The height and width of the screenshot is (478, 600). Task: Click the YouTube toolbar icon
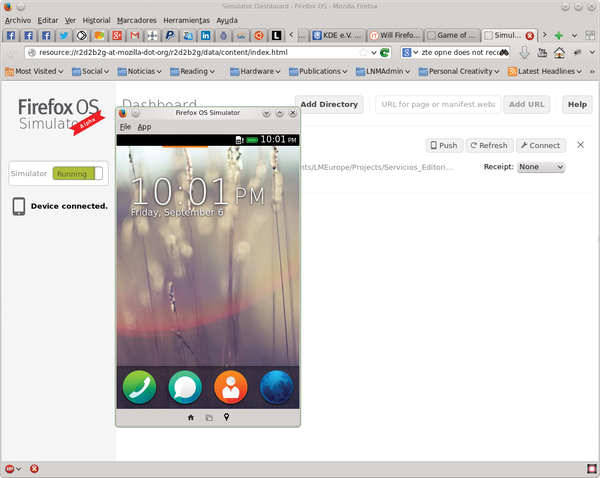tap(542, 52)
